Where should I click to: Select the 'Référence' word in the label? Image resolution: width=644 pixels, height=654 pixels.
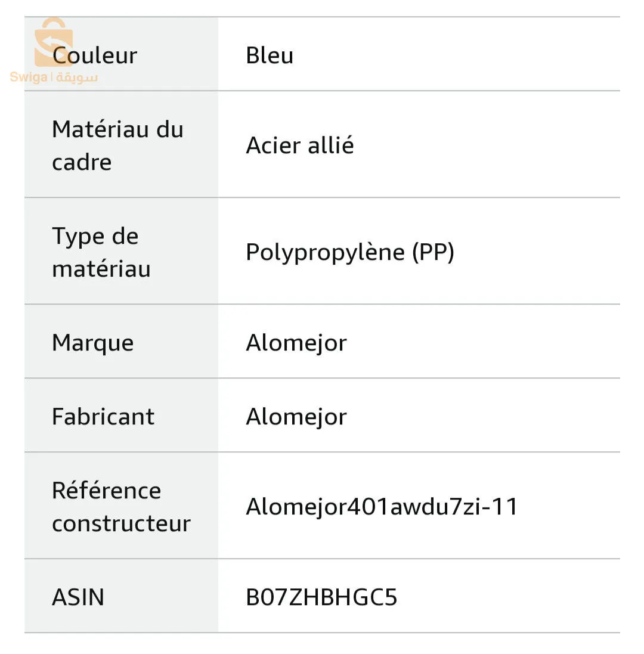106,491
